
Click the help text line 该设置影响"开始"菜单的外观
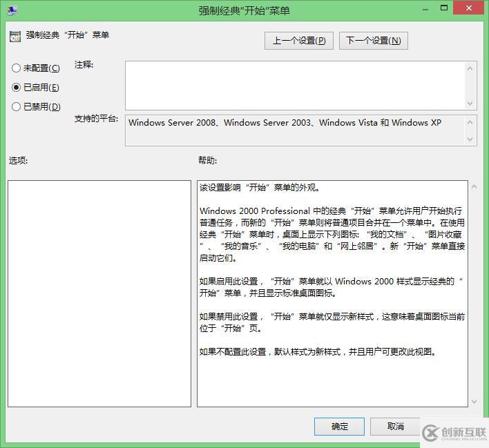tap(260, 187)
